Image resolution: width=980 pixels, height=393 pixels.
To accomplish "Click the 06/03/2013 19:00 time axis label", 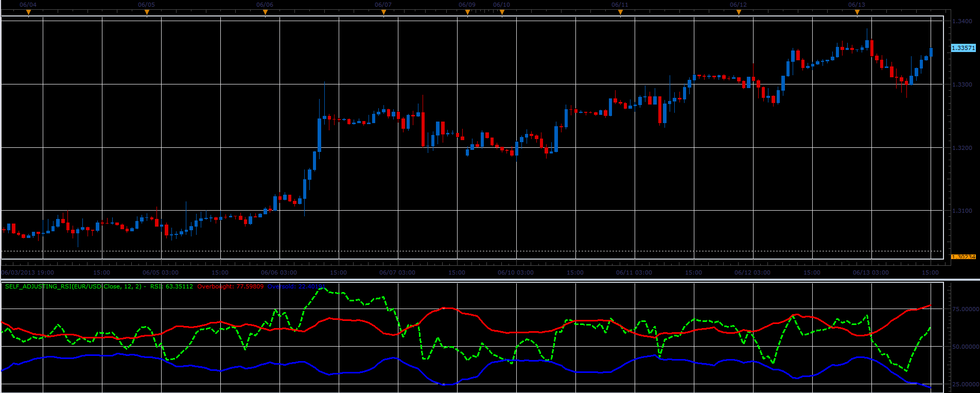I will [x=28, y=272].
